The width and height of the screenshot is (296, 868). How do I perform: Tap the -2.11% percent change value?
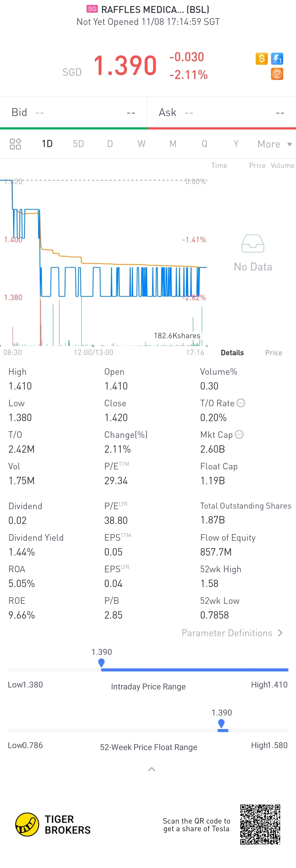[x=189, y=74]
